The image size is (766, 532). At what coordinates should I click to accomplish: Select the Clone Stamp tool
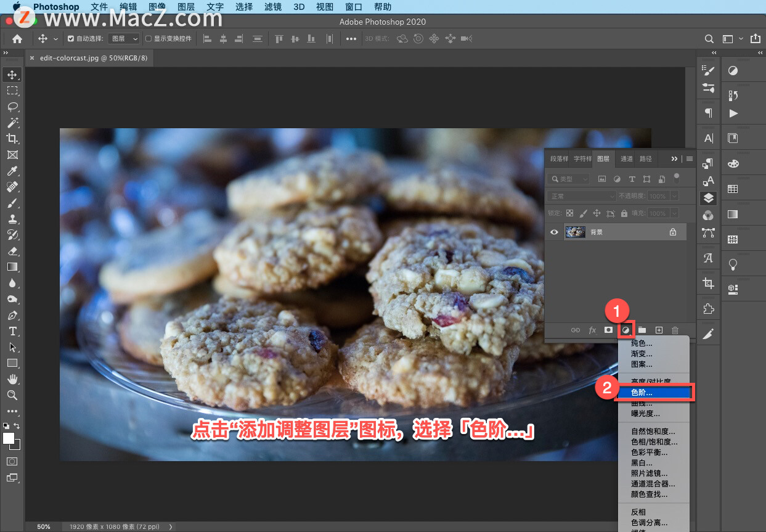pos(12,219)
